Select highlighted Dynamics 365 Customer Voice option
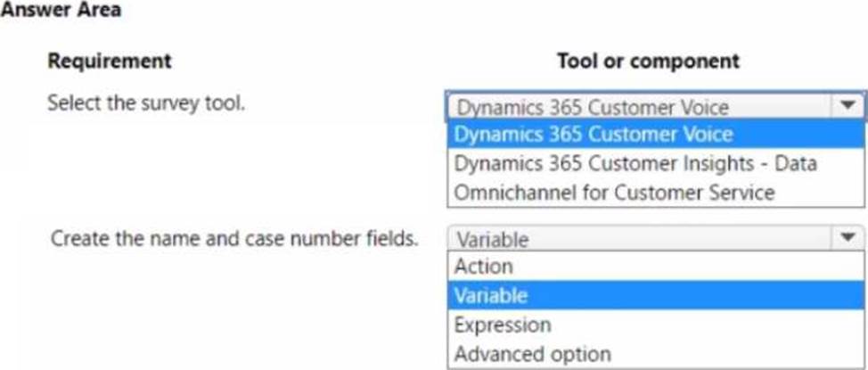 655,135
